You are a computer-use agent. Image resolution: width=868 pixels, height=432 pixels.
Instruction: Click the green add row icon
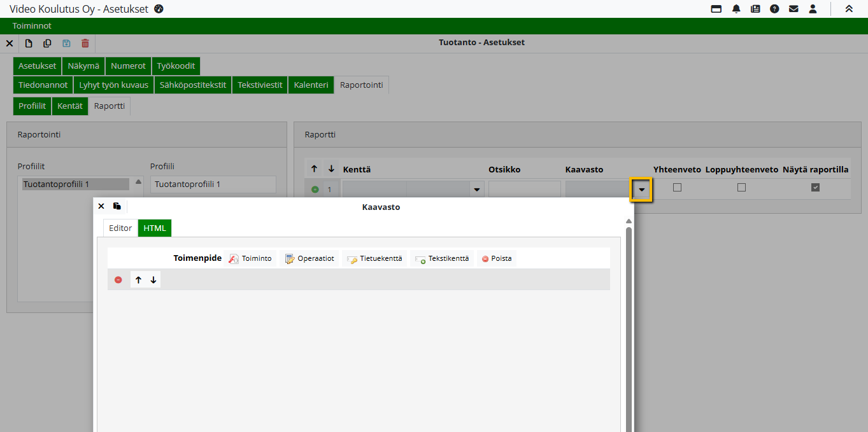(x=315, y=189)
